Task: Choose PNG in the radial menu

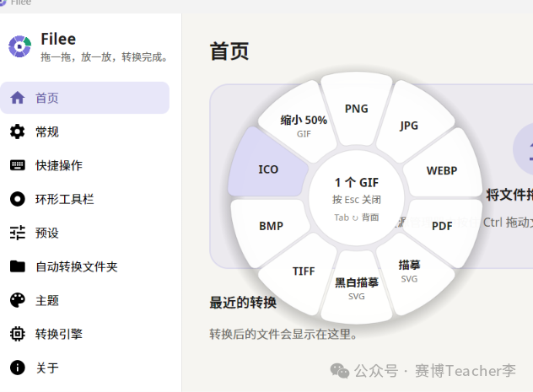Action: coord(357,109)
